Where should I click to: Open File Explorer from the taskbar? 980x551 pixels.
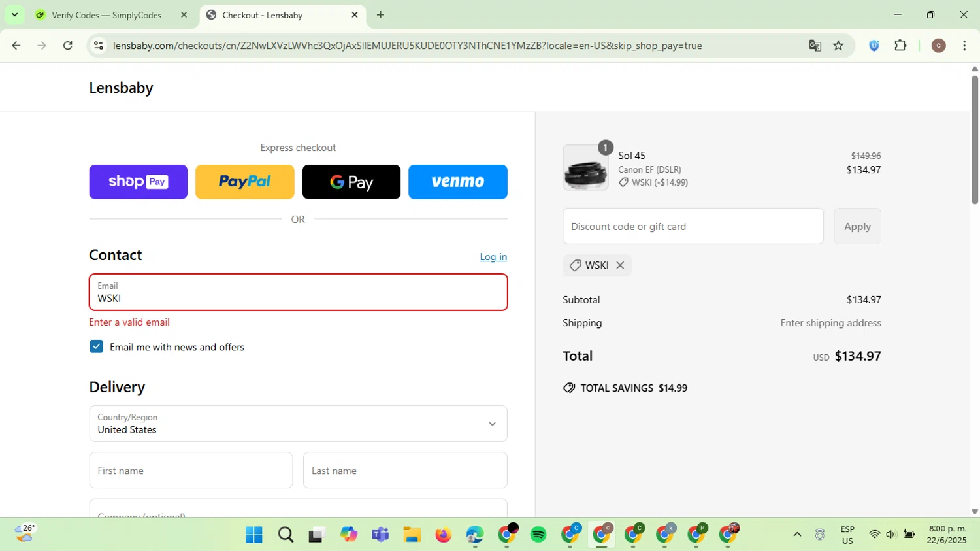412,535
